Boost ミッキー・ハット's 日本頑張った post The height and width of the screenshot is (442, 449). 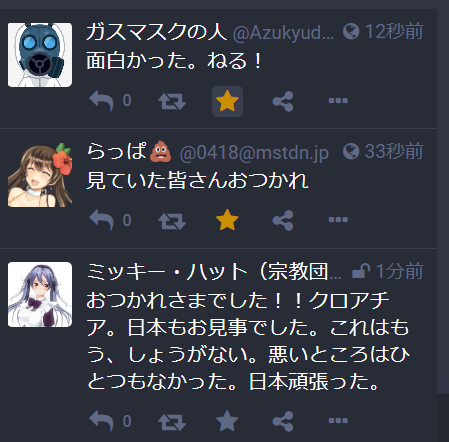point(172,422)
